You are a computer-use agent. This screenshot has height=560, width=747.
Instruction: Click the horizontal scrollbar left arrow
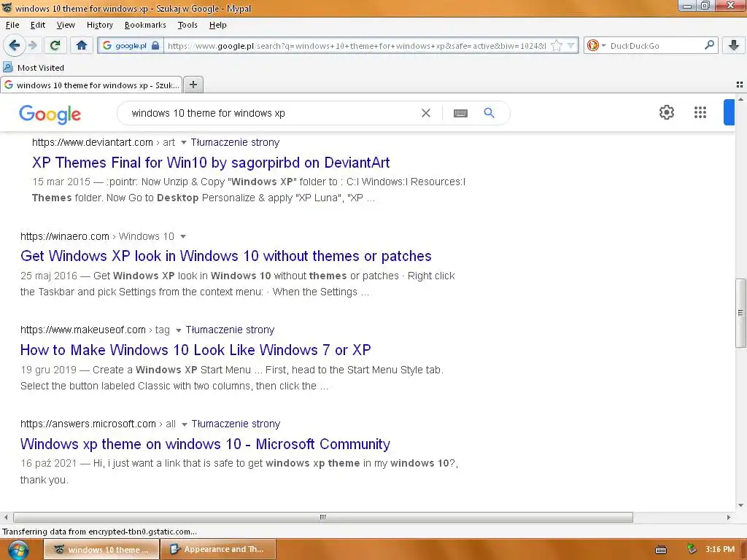(x=6, y=517)
